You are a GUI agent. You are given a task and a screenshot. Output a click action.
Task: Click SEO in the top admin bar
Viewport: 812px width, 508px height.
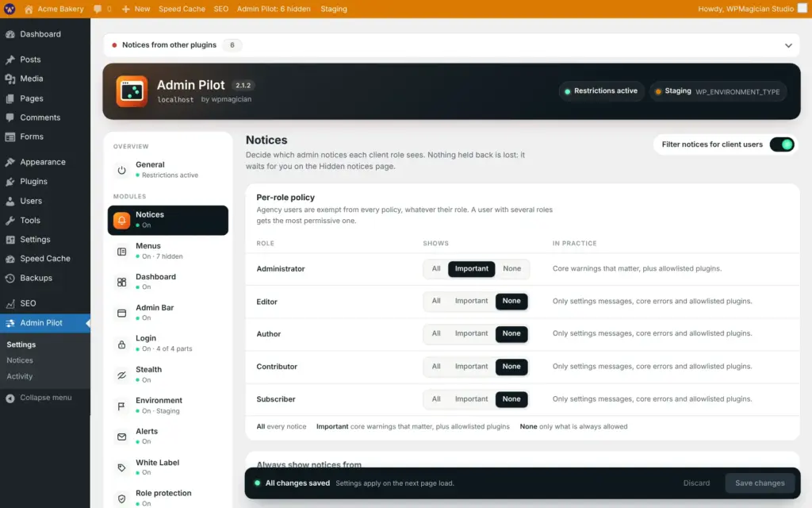tap(221, 9)
